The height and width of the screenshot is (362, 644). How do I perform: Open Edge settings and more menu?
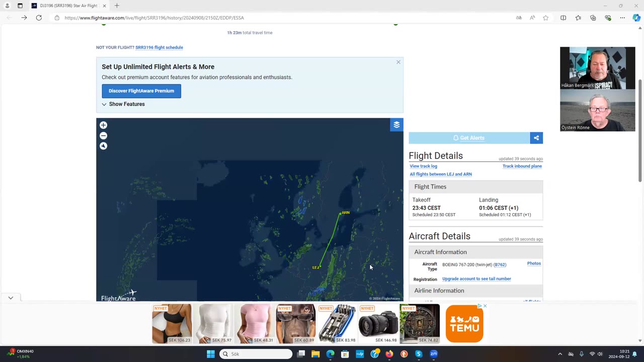[x=622, y=18]
